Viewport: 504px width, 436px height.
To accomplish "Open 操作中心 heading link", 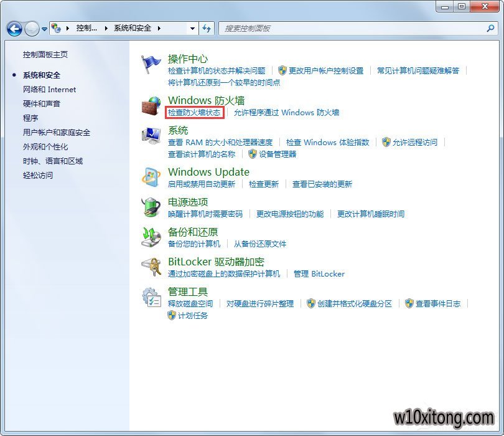I will (x=188, y=59).
